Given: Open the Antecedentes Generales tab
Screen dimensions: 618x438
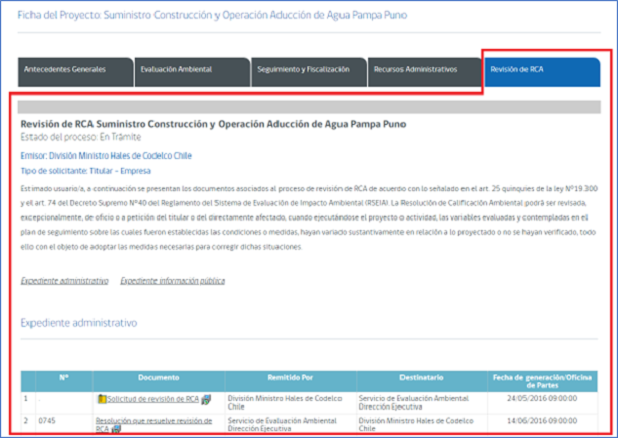Looking at the screenshot, I should click(67, 71).
